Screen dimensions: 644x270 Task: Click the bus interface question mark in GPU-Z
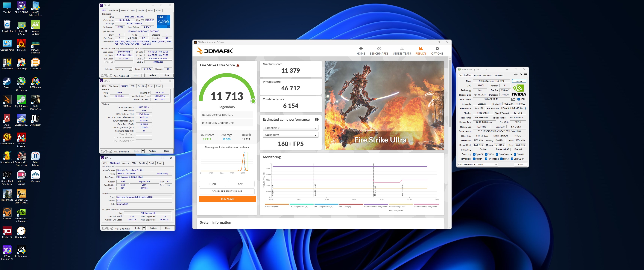click(525, 108)
